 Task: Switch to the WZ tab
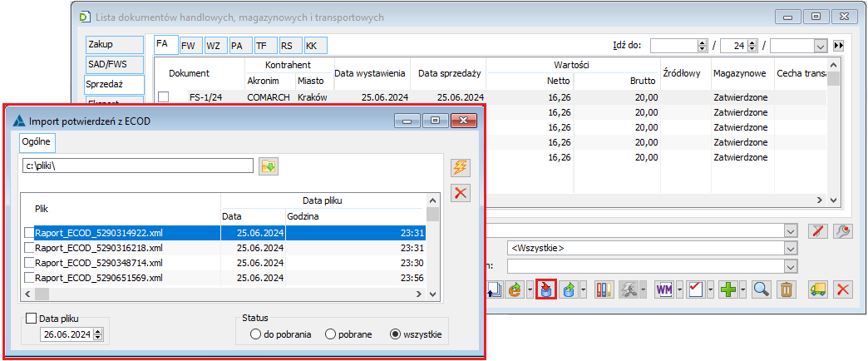tap(216, 46)
